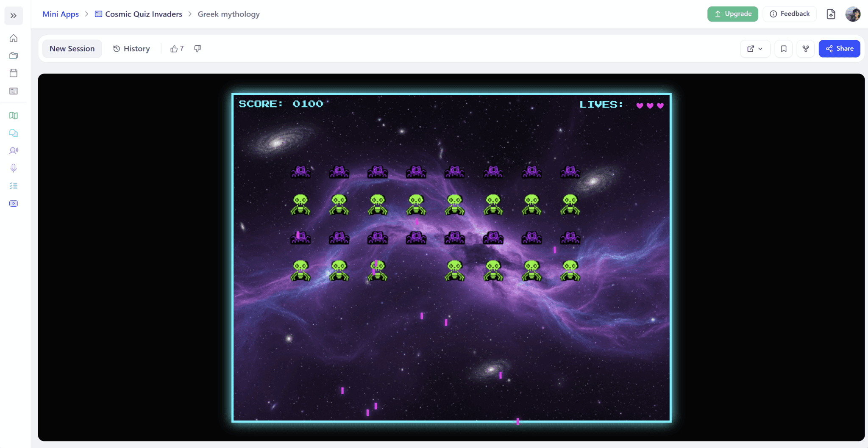This screenshot has width=868, height=448.
Task: Open the external-link dropdown menu
Action: tap(755, 48)
